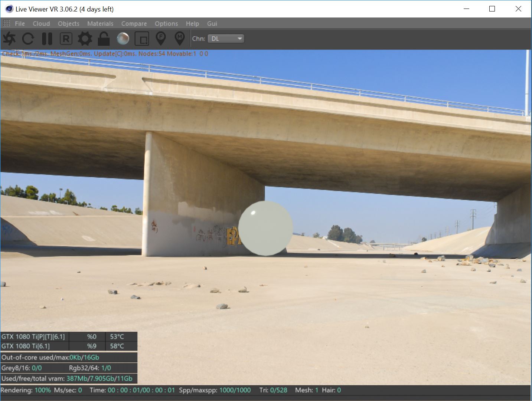The image size is (532, 401).
Task: Click the '58°C' temperature value
Action: pos(117,346)
